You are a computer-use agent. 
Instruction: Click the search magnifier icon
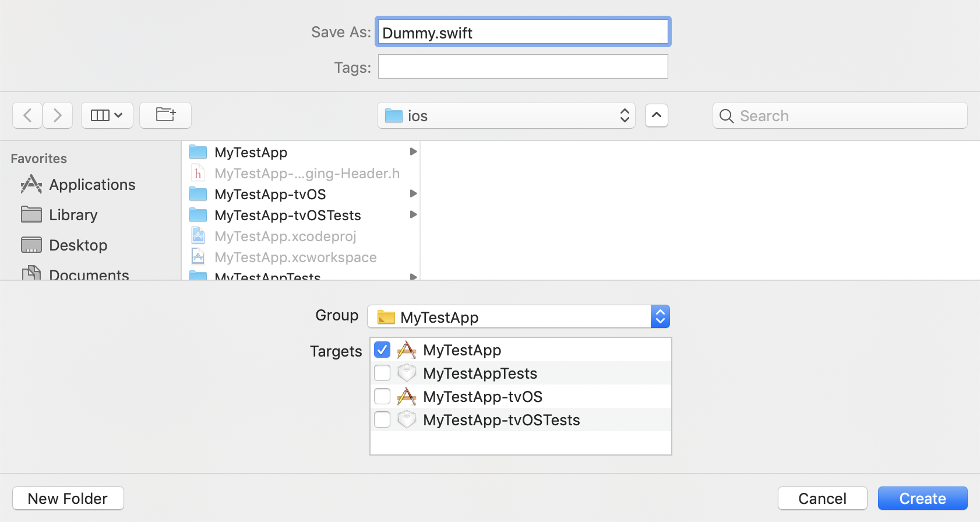click(727, 116)
